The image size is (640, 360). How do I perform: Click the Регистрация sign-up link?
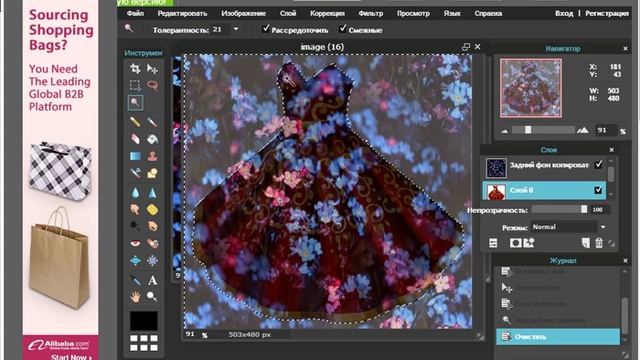pyautogui.click(x=607, y=13)
